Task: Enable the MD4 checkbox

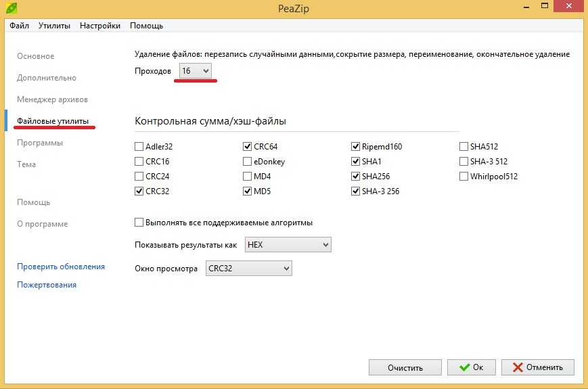Action: point(247,176)
